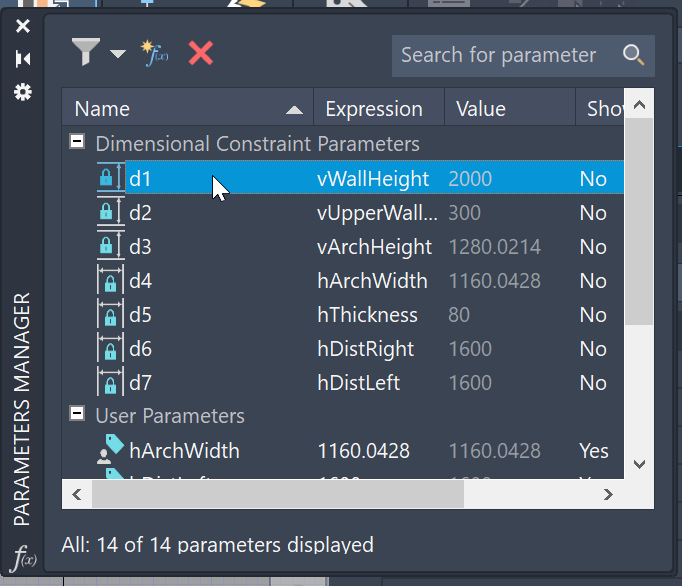Click d7 horizontal constraint lock icon
This screenshot has height=586, width=682.
click(x=110, y=382)
